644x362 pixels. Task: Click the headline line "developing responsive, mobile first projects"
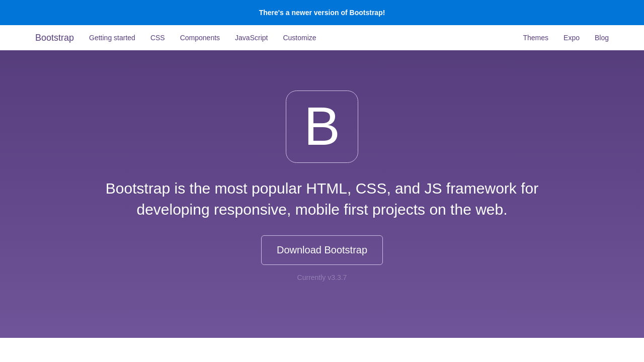(322, 210)
